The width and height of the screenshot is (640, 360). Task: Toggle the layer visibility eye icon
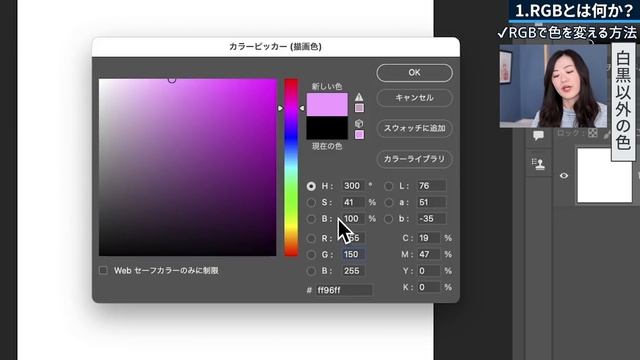pos(564,176)
